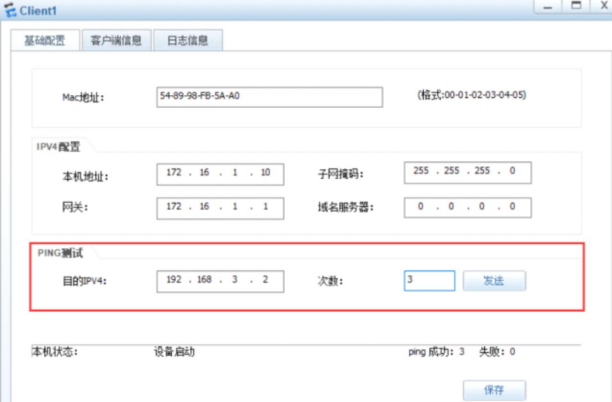
Task: Click the 网关 label
Action: (75, 207)
